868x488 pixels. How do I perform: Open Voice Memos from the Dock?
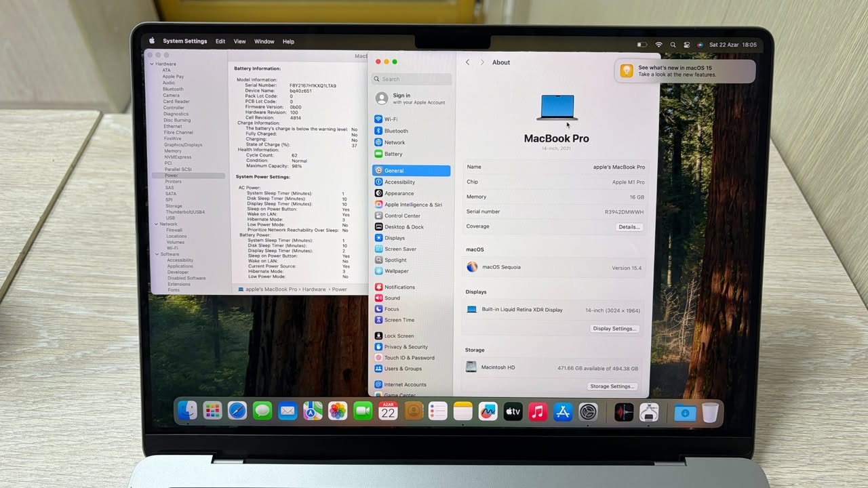pos(624,411)
